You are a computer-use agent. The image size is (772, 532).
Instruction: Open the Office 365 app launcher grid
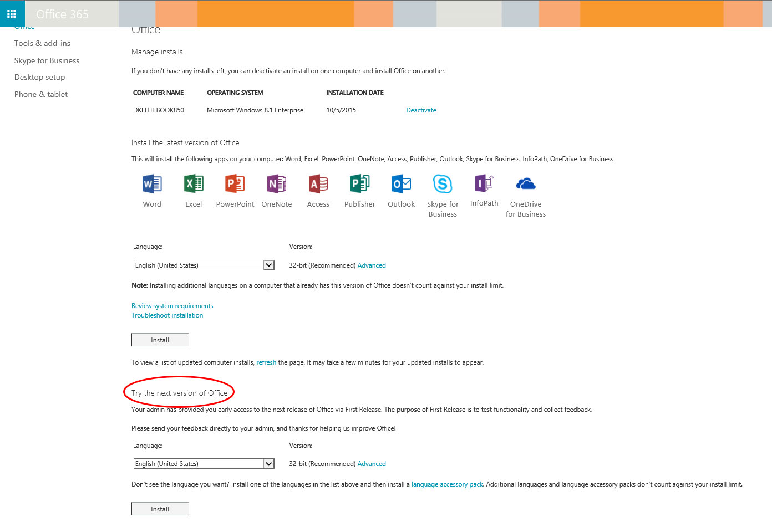pyautogui.click(x=12, y=14)
